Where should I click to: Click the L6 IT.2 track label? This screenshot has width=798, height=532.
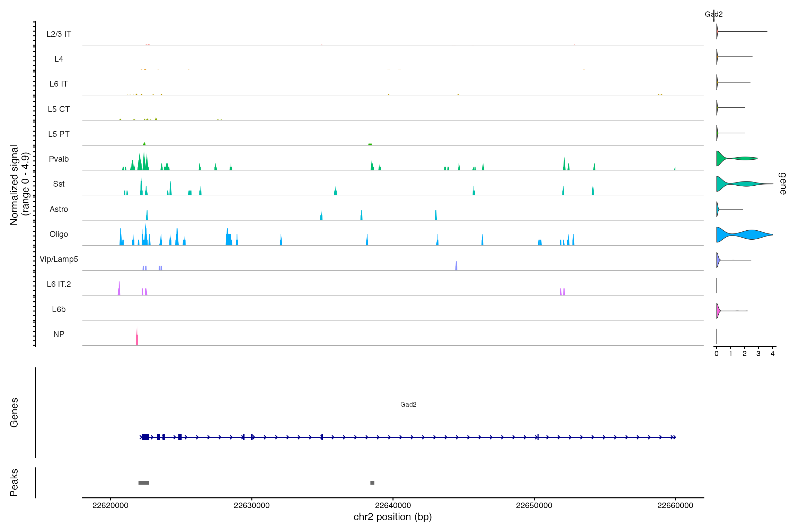click(x=59, y=284)
